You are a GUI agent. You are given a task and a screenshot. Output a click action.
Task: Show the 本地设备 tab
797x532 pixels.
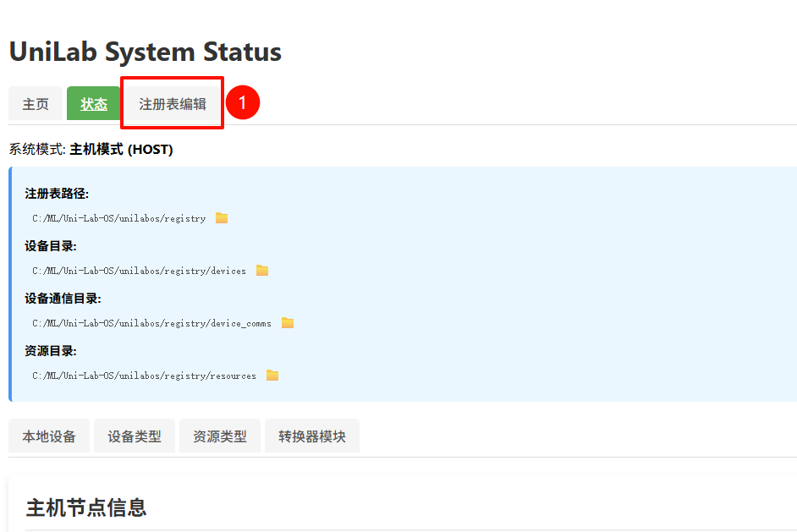49,436
